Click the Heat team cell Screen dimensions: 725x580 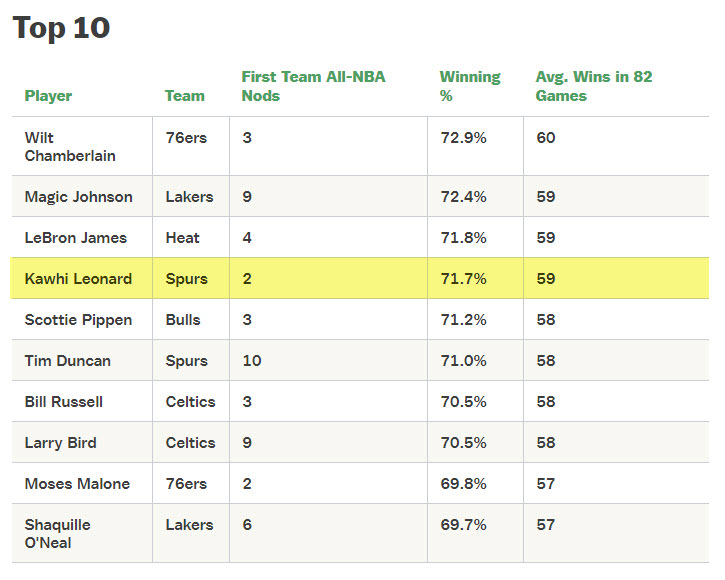point(183,238)
